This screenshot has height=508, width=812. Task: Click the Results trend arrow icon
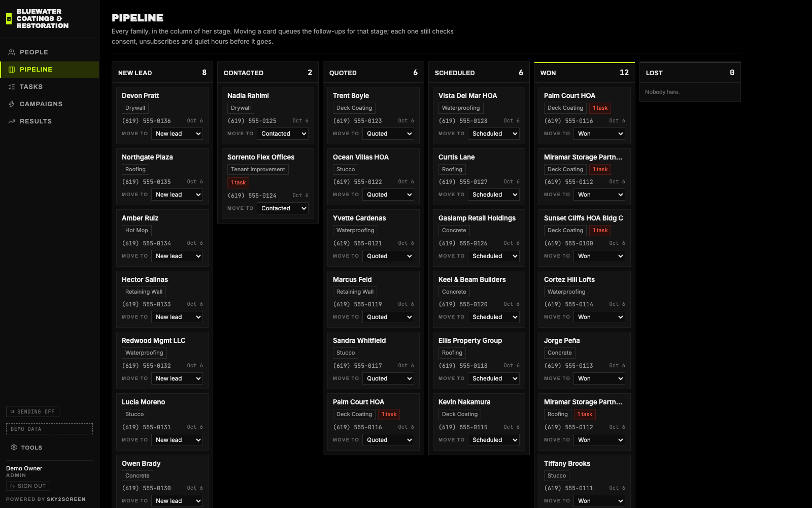coord(12,121)
